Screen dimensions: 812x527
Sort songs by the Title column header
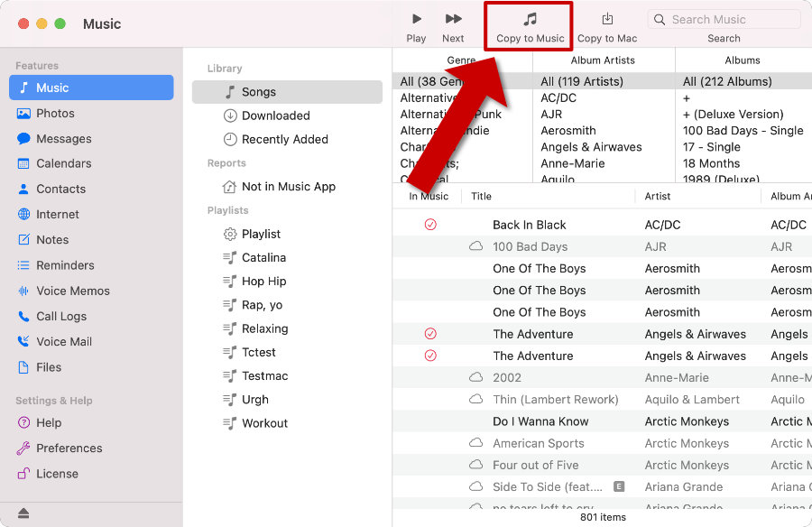tap(548, 197)
